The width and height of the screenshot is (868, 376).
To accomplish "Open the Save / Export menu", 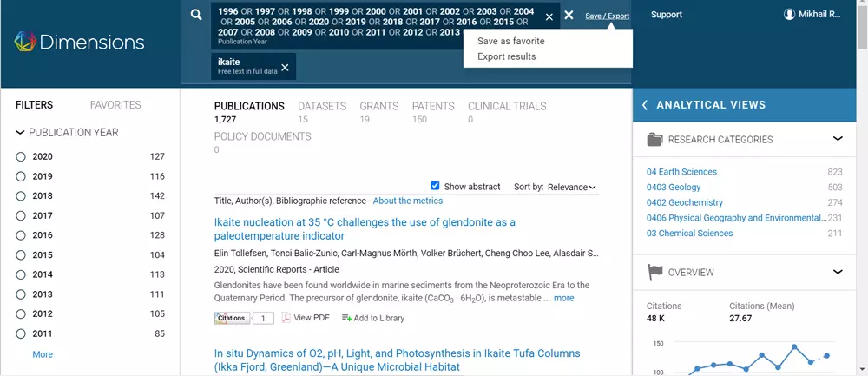I will [x=608, y=16].
